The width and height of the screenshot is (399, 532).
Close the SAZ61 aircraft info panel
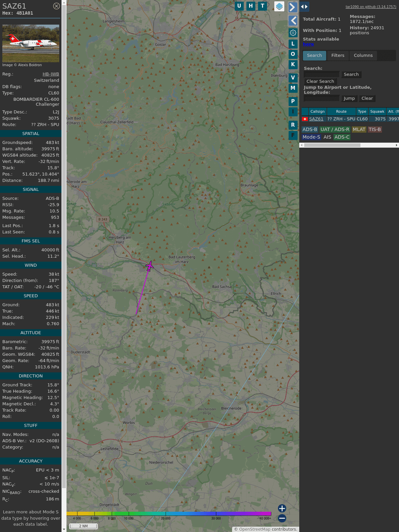tap(57, 6)
